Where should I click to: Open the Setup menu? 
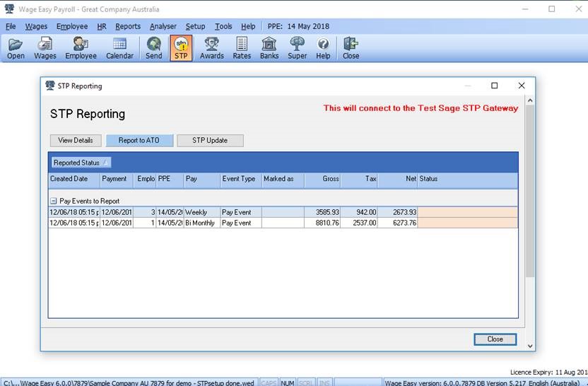[x=195, y=27]
